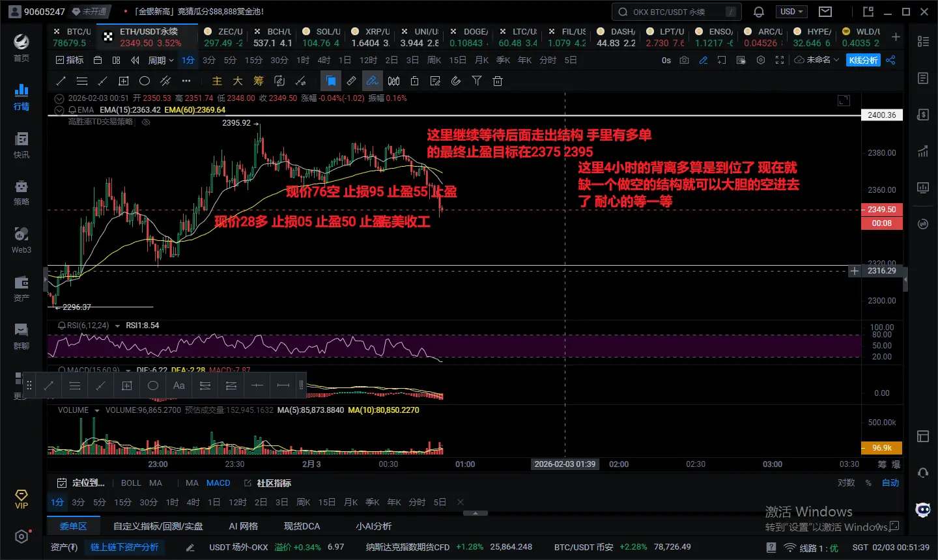Toggle 对数 logarithmic scale
Viewport: 938px width, 560px height.
pyautogui.click(x=846, y=483)
